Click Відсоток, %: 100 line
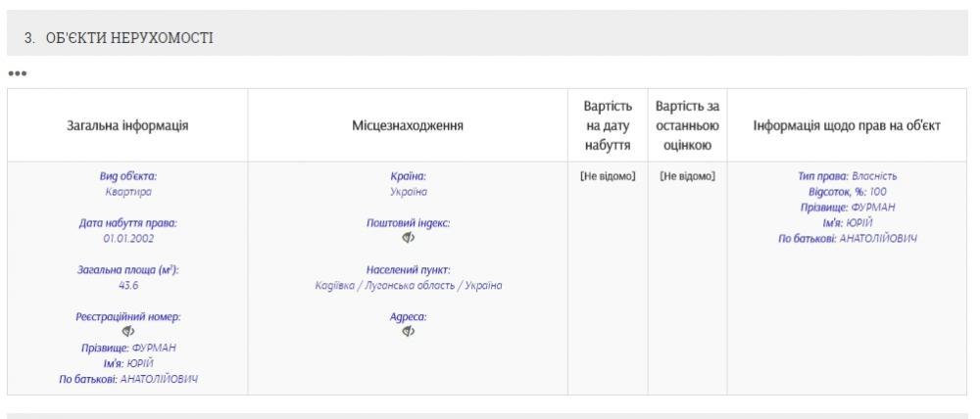The height and width of the screenshot is (419, 980). (848, 192)
